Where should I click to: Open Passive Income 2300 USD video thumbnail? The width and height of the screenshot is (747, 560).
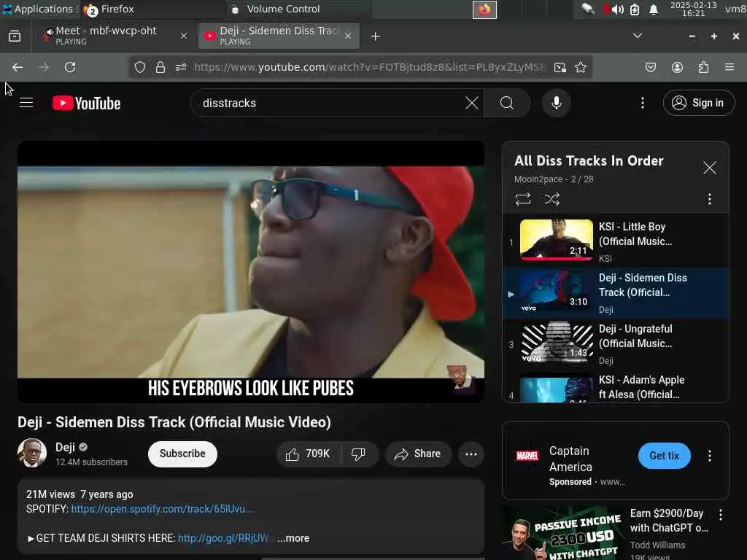(564, 533)
